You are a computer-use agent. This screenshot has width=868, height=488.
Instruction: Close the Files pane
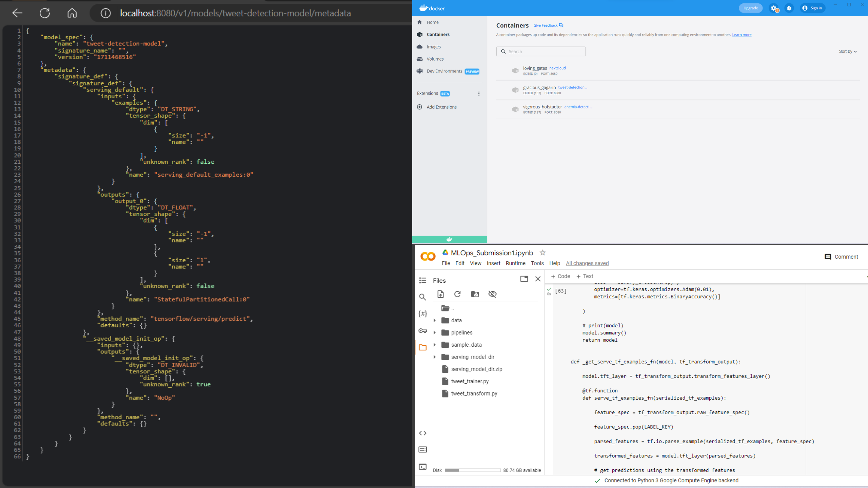click(538, 279)
